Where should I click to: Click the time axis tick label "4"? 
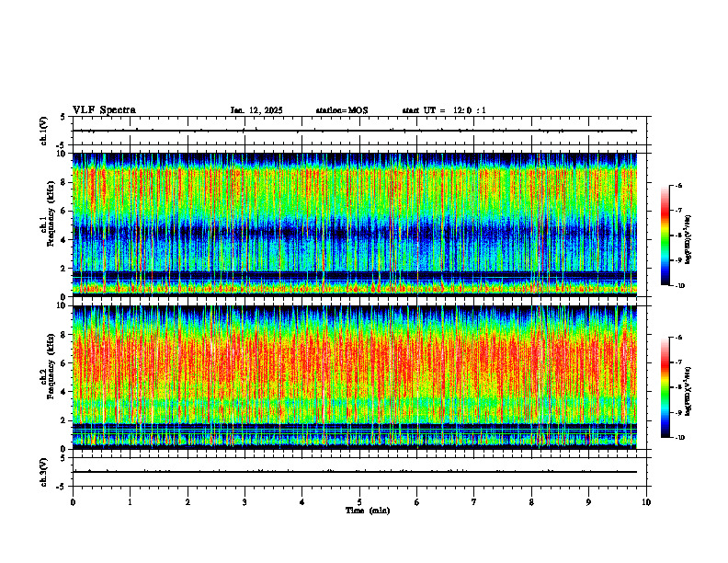pyautogui.click(x=302, y=502)
